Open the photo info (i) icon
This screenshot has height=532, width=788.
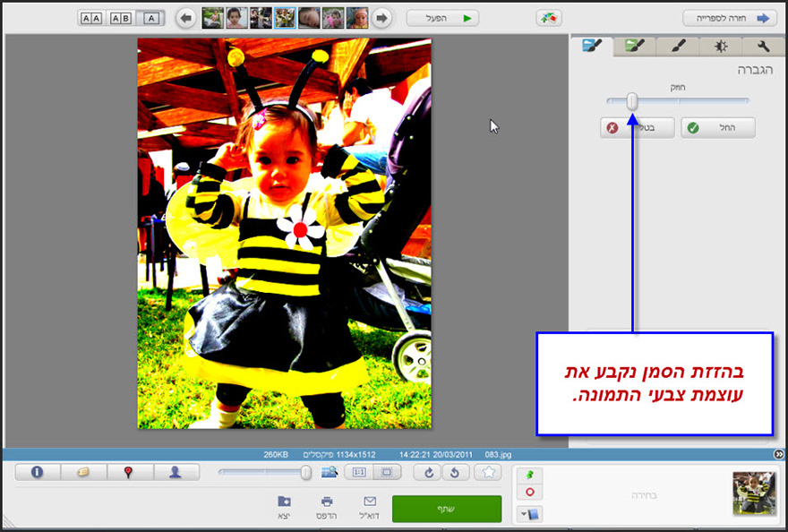[37, 472]
